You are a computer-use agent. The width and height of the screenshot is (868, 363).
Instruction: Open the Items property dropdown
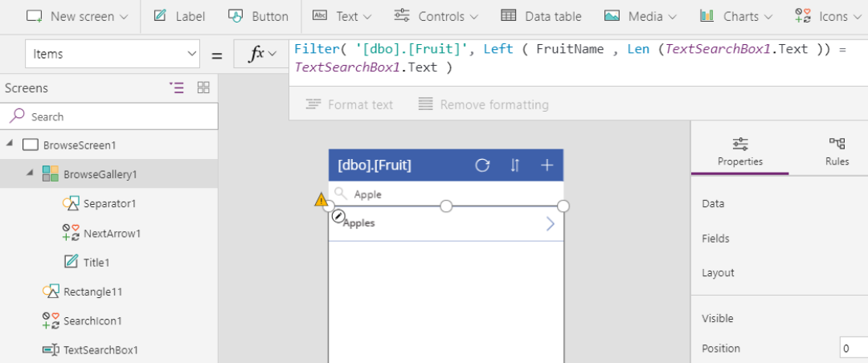click(113, 54)
